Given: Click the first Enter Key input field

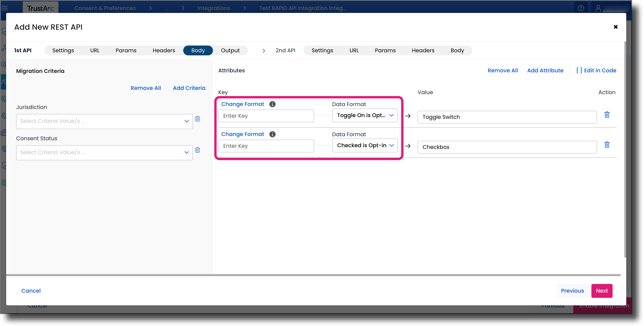Looking at the screenshot, I should click(266, 116).
